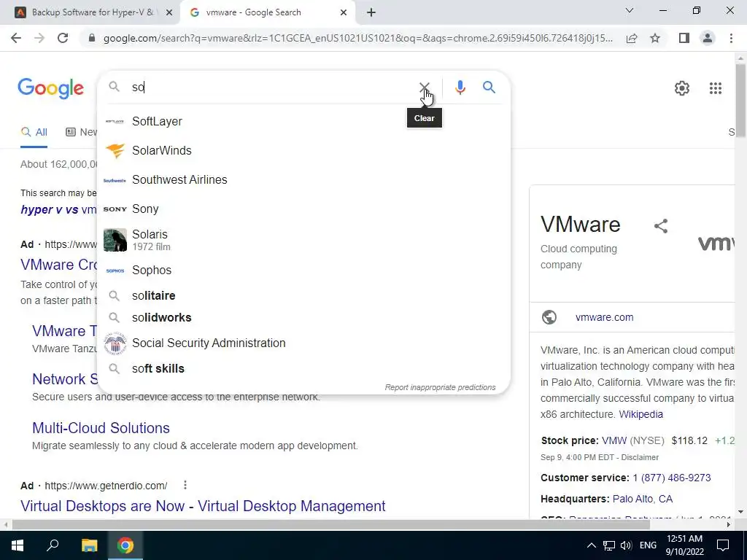Open a new browser tab
The width and height of the screenshot is (747, 560).
[371, 12]
